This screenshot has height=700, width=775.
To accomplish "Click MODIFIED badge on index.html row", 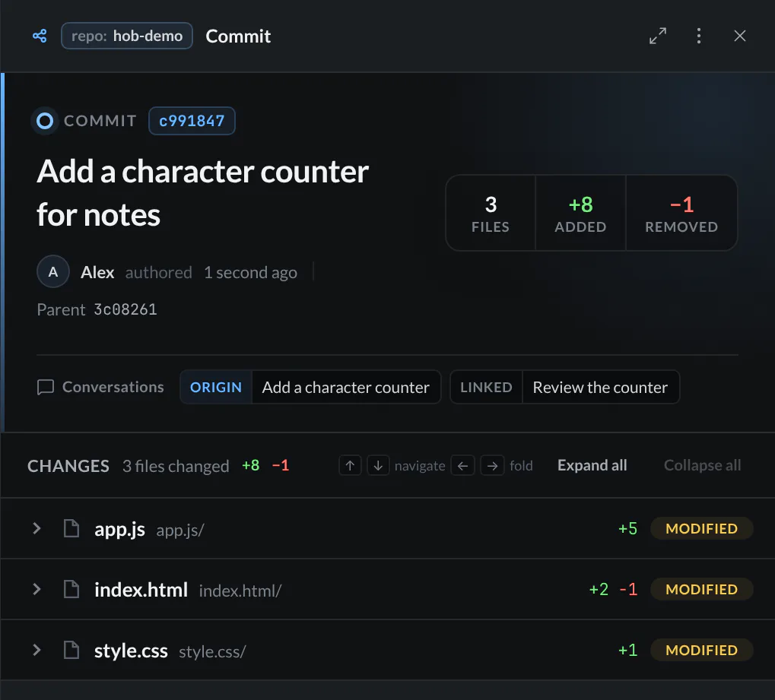I will click(x=701, y=589).
